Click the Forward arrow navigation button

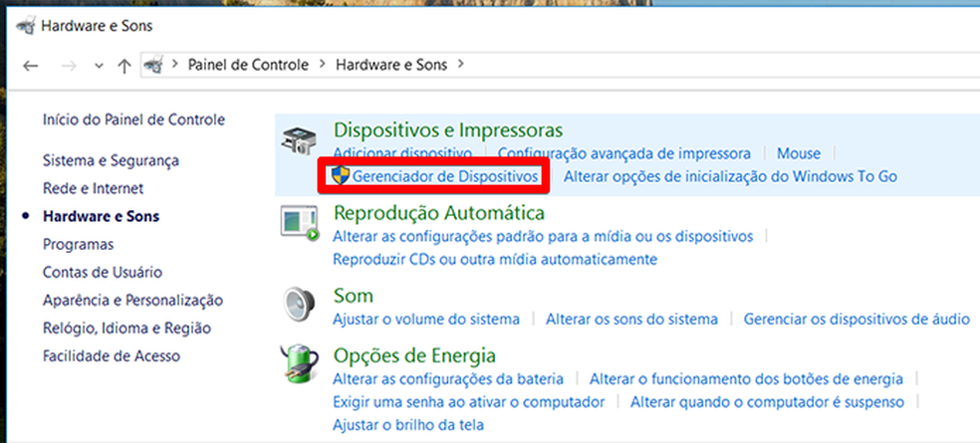click(x=69, y=66)
